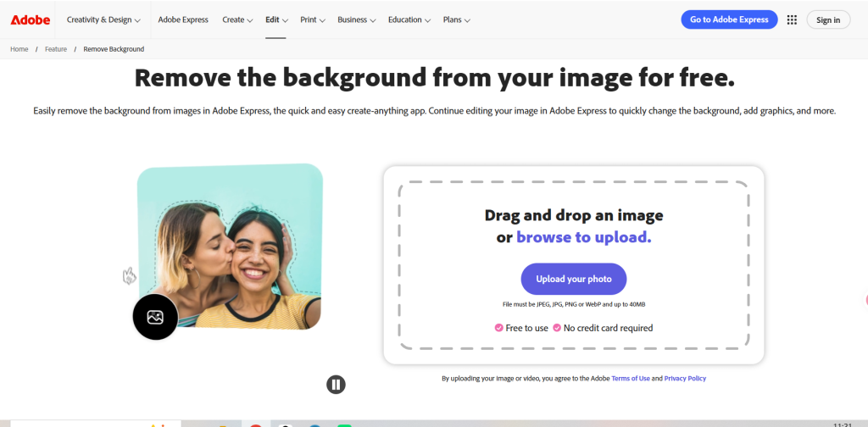Click the Adobe logo
Viewport: 868px width, 427px height.
click(30, 19)
